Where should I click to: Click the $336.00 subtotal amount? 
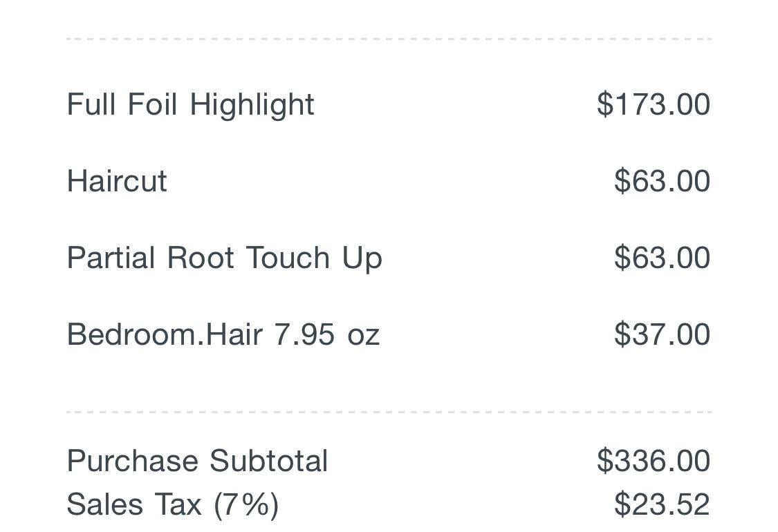tap(654, 461)
